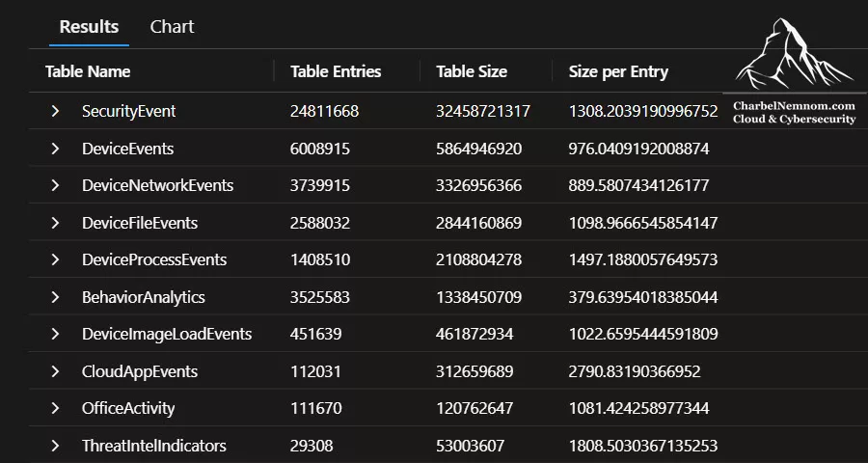868x463 pixels.
Task: Expand the DeviceImageLoadEvents row
Action: pos(55,334)
